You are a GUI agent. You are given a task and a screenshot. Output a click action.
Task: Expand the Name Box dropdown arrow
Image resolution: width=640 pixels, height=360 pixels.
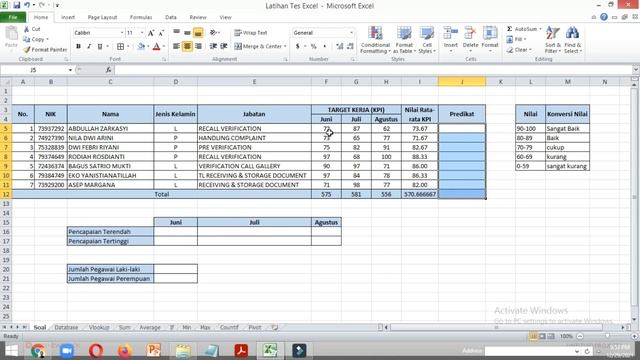coord(70,70)
